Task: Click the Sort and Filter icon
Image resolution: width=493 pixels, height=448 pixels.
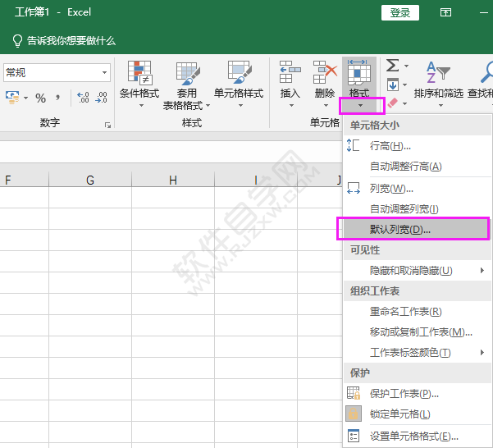Action: point(438,72)
